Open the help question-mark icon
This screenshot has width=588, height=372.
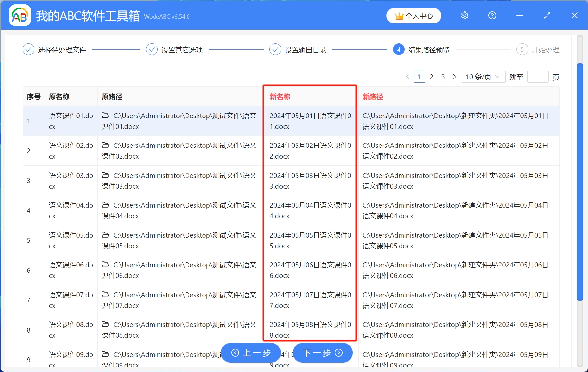pos(492,15)
